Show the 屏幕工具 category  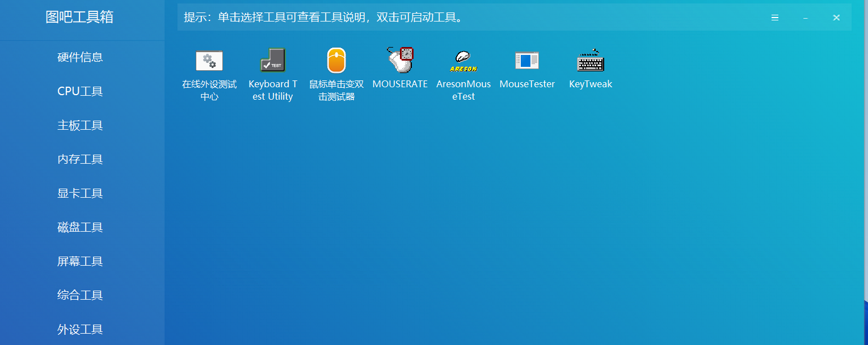pyautogui.click(x=80, y=261)
